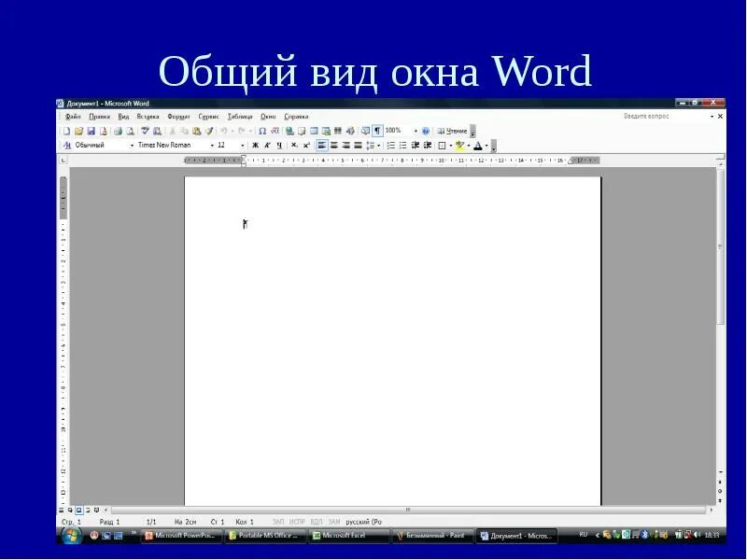The width and height of the screenshot is (747, 560).
Task: Click the Undo arrow icon
Action: (x=223, y=131)
